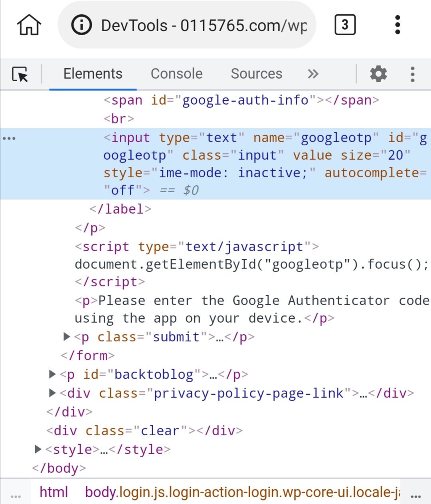Select the submit paragraph node text
This screenshot has height=504, width=431.
pos(164,337)
